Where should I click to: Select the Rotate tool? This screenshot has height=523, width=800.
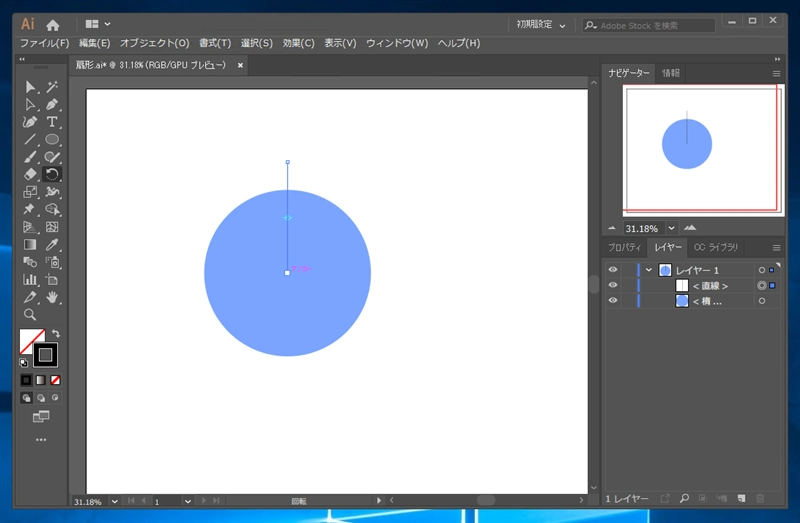pos(52,174)
